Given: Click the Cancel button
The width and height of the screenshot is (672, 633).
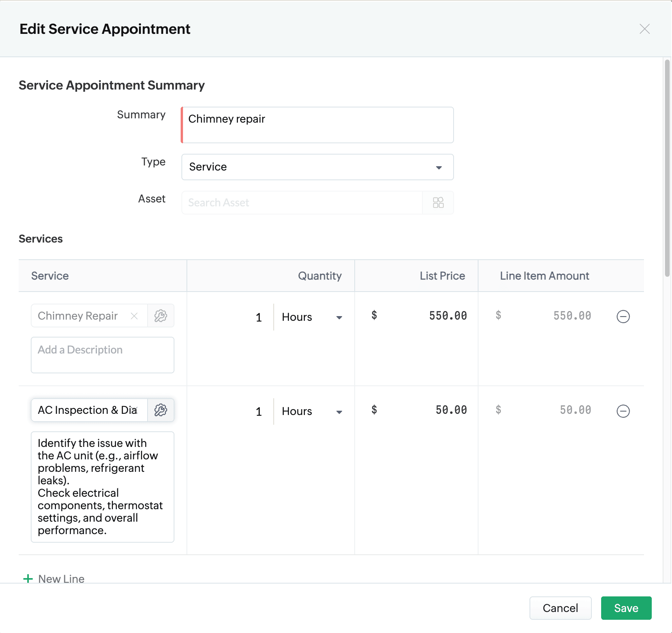Looking at the screenshot, I should [x=560, y=608].
